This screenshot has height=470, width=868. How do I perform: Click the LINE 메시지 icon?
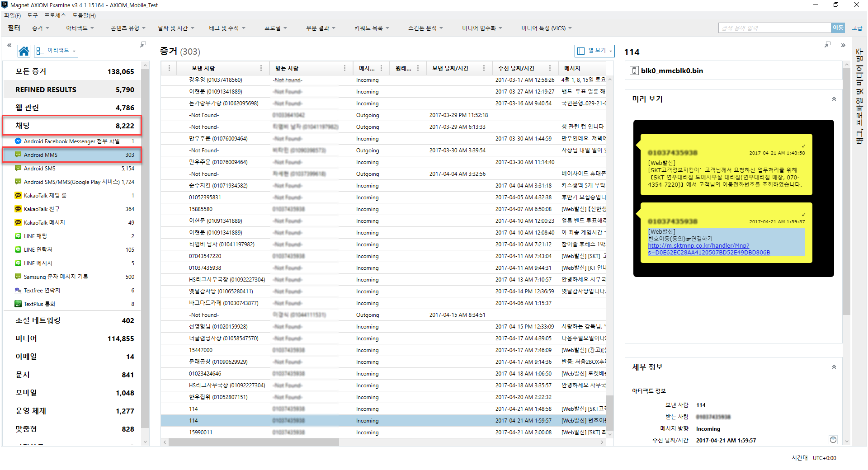(x=18, y=263)
